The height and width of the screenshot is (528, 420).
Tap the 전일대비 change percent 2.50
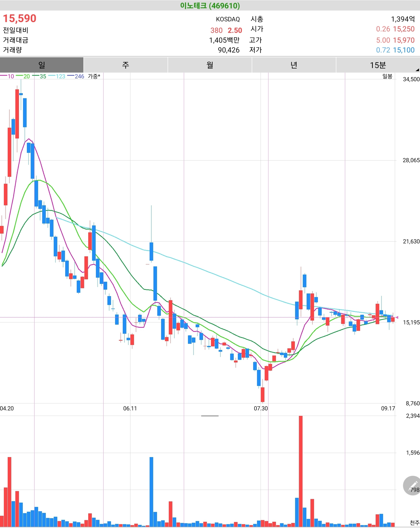point(235,30)
